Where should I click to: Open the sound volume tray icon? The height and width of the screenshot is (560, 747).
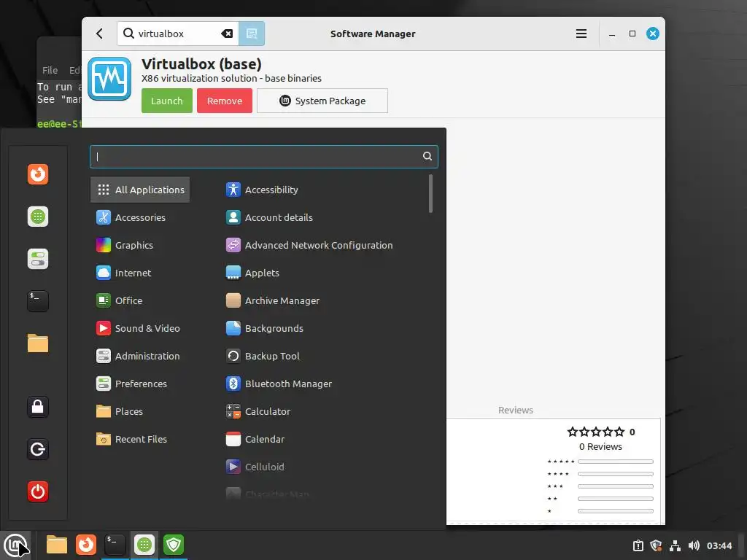tap(694, 545)
